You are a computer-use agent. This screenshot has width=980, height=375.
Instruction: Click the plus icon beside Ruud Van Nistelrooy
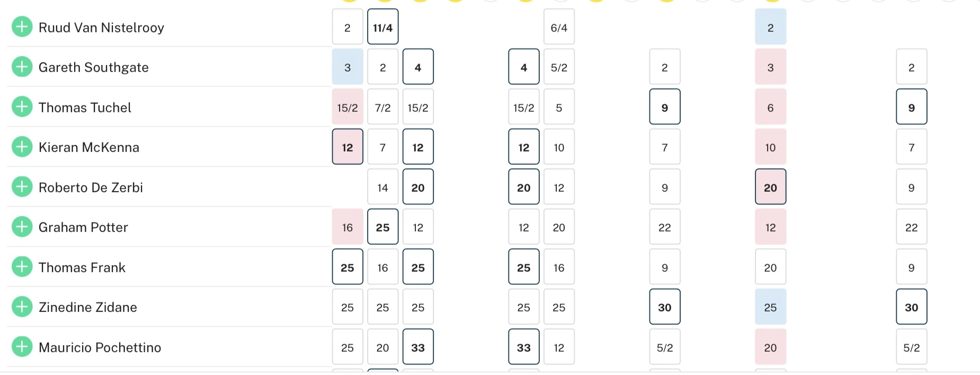22,26
